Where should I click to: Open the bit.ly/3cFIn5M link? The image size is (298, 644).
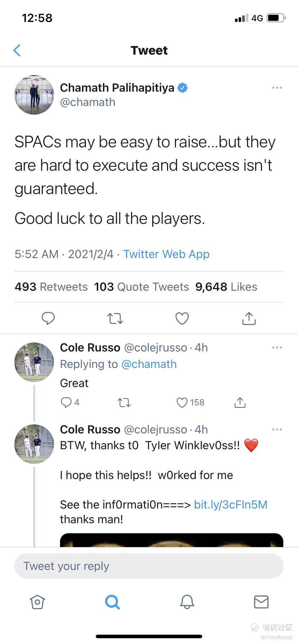pyautogui.click(x=231, y=505)
